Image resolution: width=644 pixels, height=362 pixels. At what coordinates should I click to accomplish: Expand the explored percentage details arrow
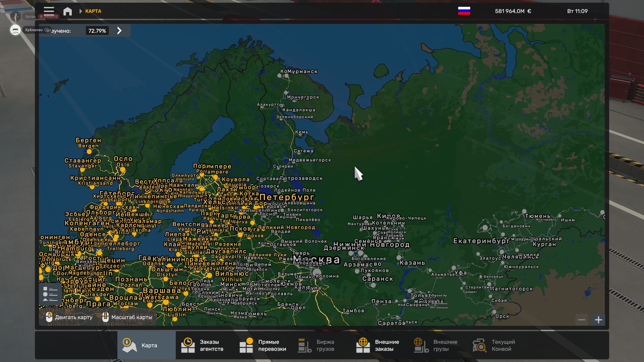click(x=119, y=31)
